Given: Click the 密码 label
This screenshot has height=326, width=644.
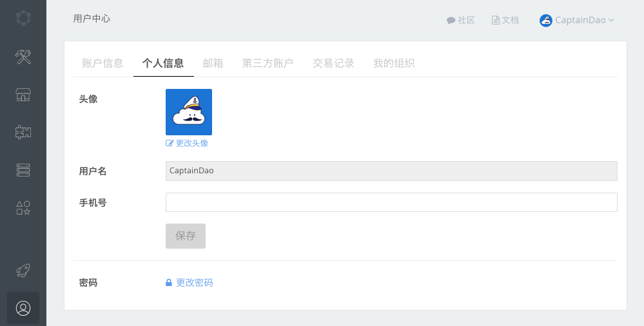Looking at the screenshot, I should pos(88,283).
